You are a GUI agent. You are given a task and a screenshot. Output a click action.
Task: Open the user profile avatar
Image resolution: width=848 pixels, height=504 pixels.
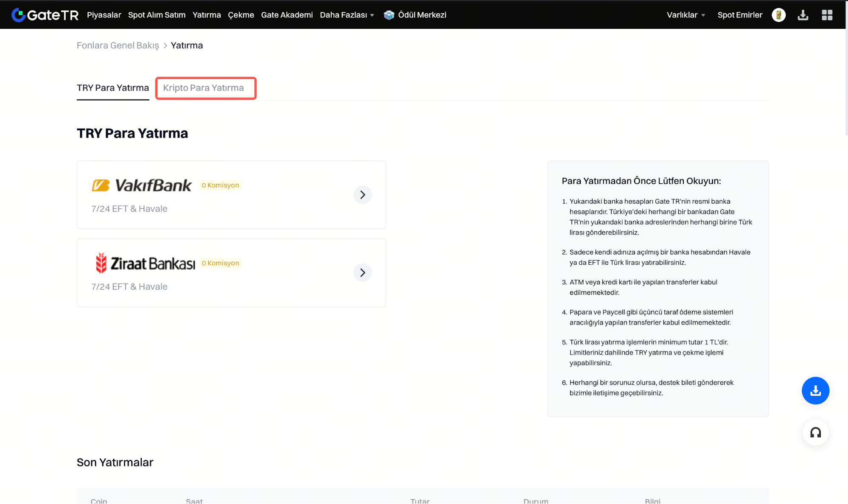778,15
